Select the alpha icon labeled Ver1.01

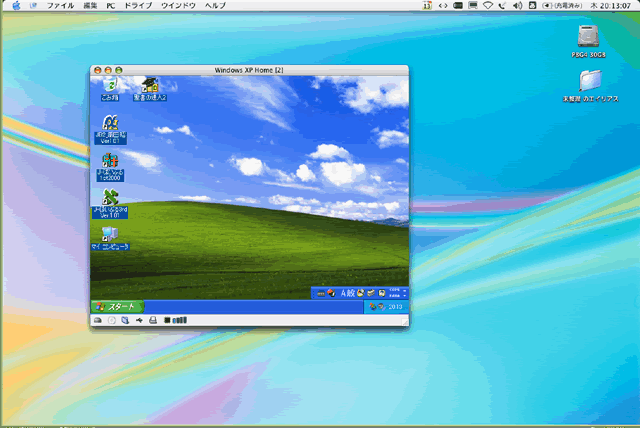click(110, 122)
